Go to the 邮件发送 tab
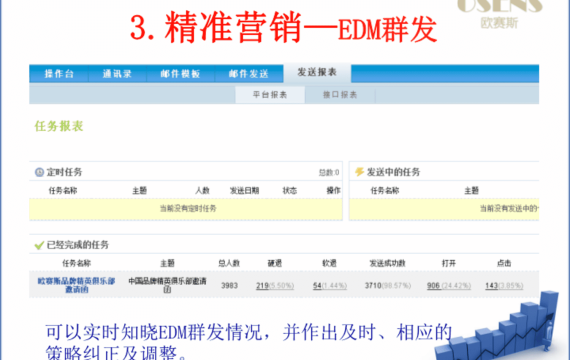This screenshot has height=360, width=570. pos(249,74)
